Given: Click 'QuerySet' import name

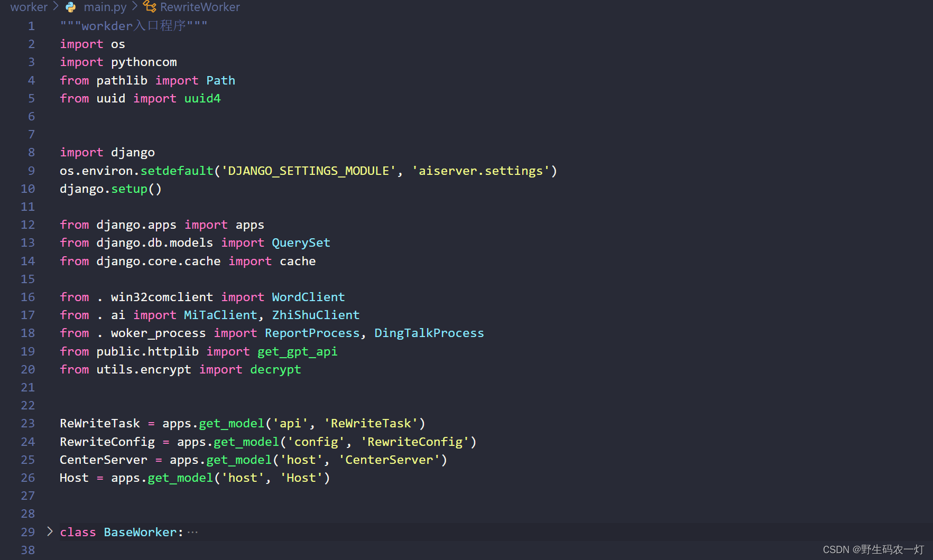Looking at the screenshot, I should click(301, 243).
